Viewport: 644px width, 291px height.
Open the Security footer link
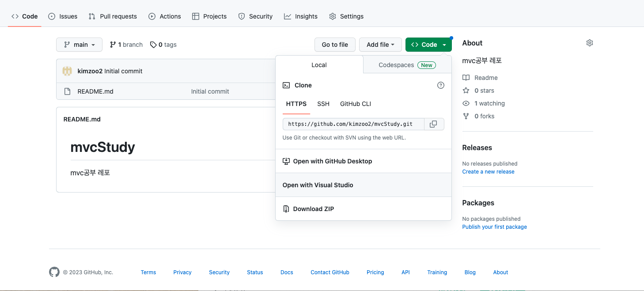219,272
